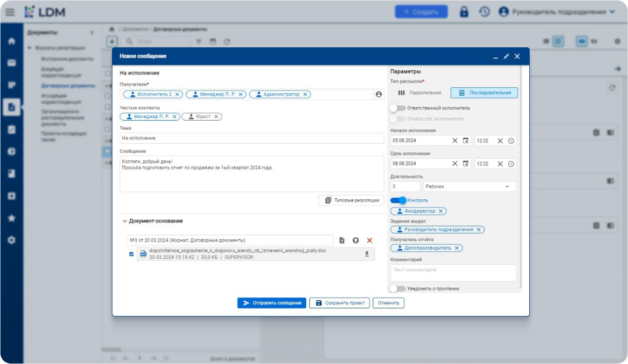Collapse the Документ-основание section
The image size is (628, 364).
[x=125, y=221]
